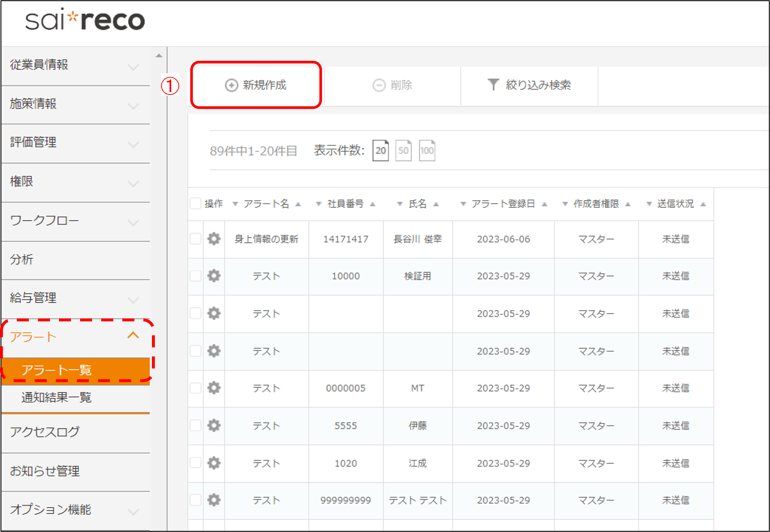Viewport: 770px width, 532px height.
Task: Expand the 従業員情報 menu chevron
Action: click(133, 67)
